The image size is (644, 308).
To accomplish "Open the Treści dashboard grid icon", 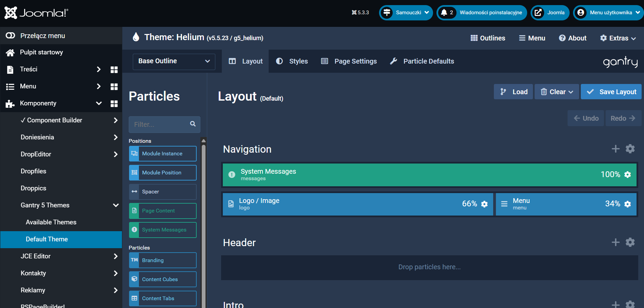I will [x=114, y=69].
